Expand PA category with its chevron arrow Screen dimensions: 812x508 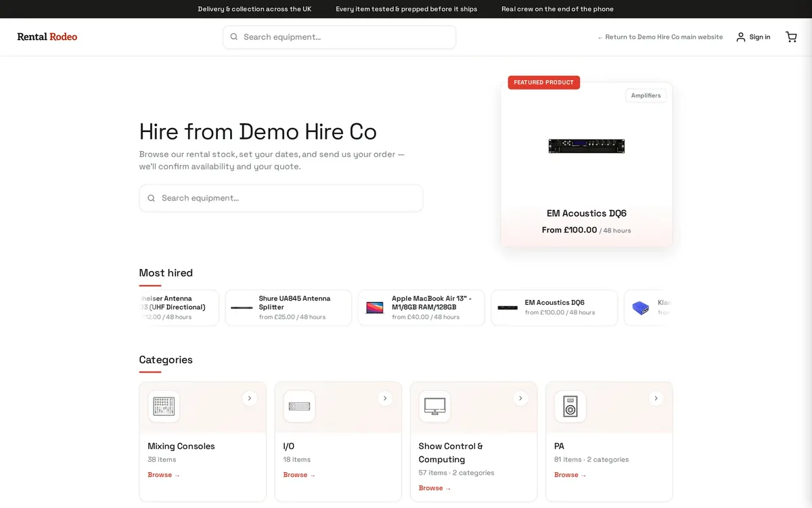pyautogui.click(x=656, y=398)
